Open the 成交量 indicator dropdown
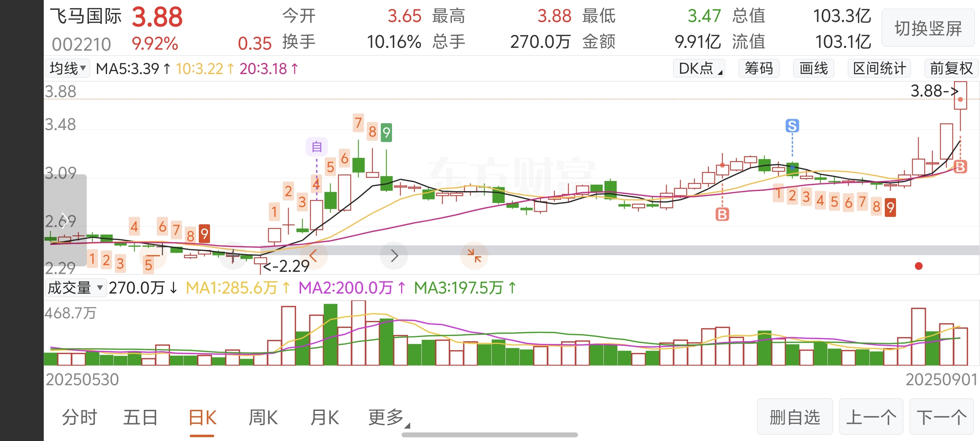 point(75,288)
